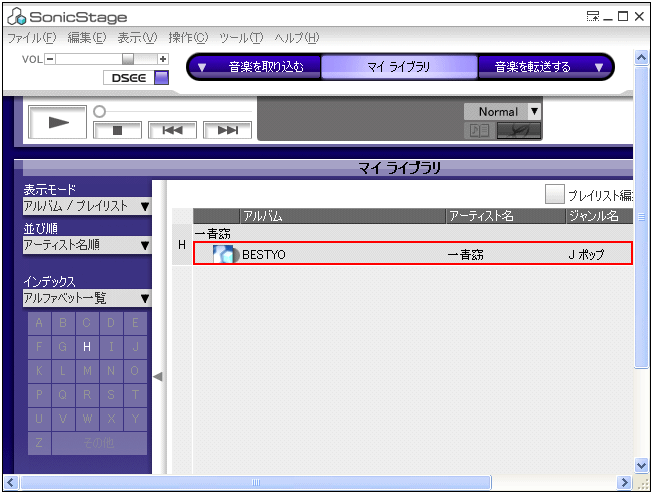Select index letter A
The height and width of the screenshot is (494, 653).
[x=39, y=323]
